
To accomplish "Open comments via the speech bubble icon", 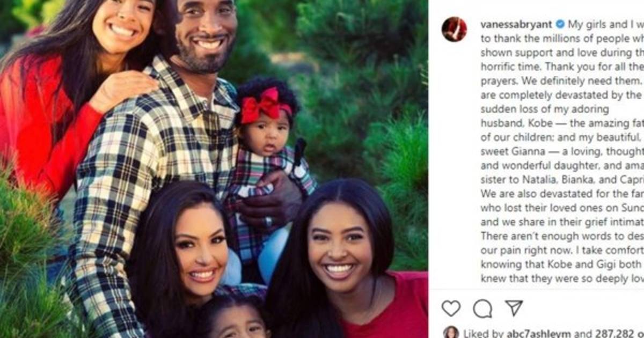I will (x=482, y=308).
